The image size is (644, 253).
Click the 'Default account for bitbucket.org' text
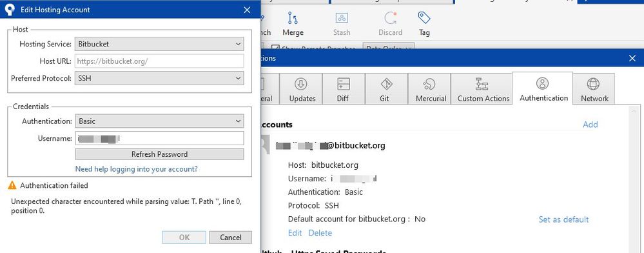356,219
